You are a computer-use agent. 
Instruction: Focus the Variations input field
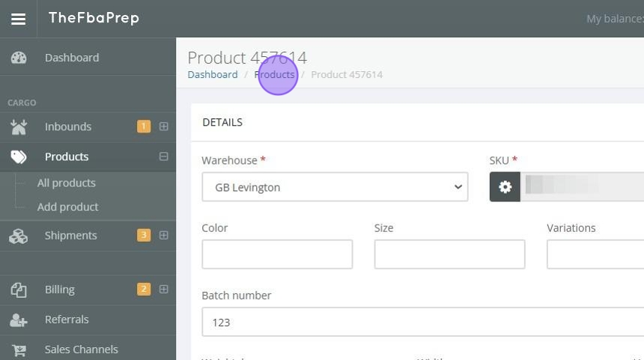click(x=595, y=254)
